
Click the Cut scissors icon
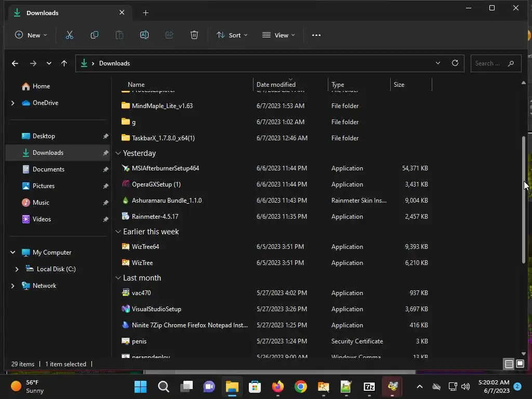(70, 35)
